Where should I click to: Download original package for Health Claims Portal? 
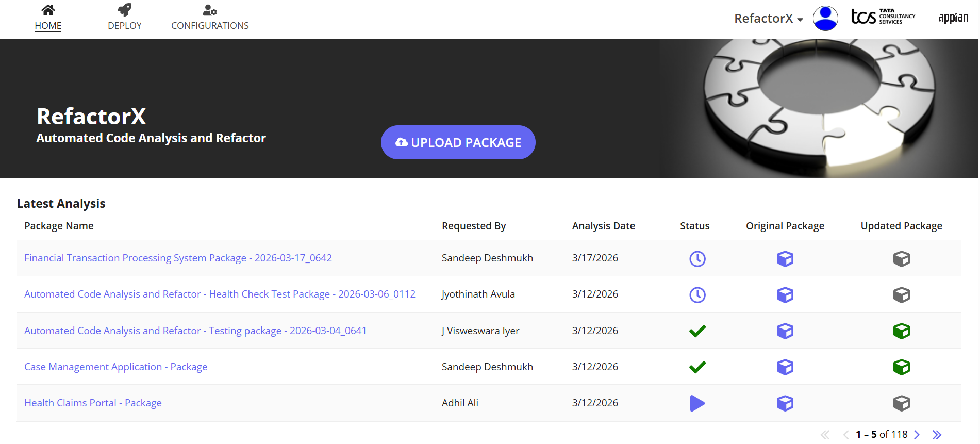(x=785, y=403)
